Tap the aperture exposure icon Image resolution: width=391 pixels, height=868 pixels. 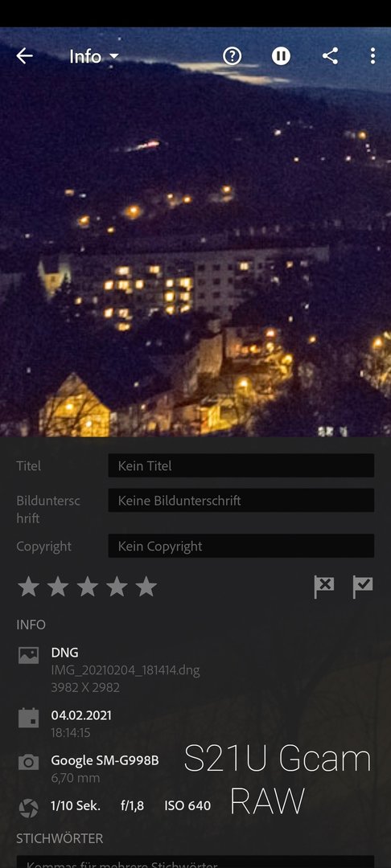(29, 808)
